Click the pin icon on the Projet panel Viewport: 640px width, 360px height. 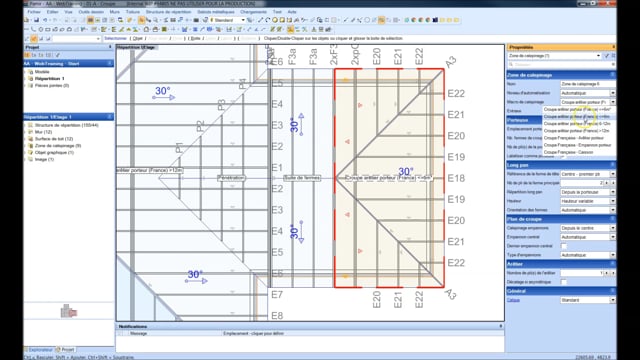[x=110, y=47]
